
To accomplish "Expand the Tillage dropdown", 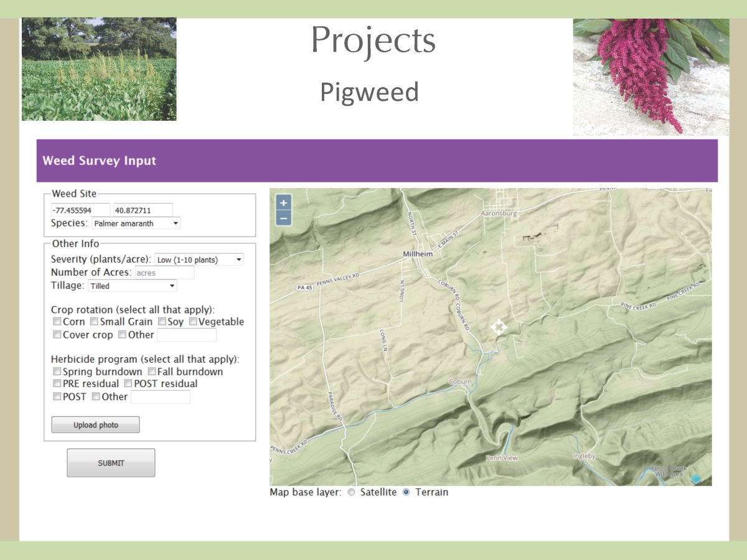I will click(133, 286).
